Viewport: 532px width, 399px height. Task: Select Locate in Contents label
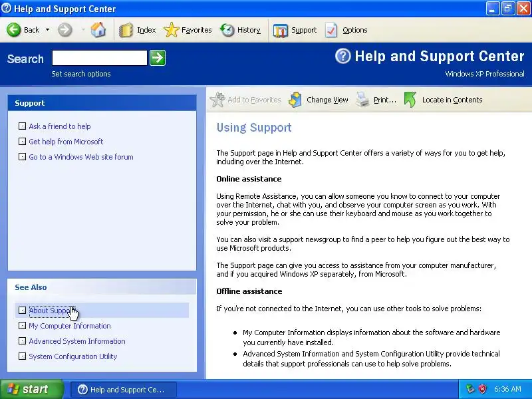click(452, 100)
